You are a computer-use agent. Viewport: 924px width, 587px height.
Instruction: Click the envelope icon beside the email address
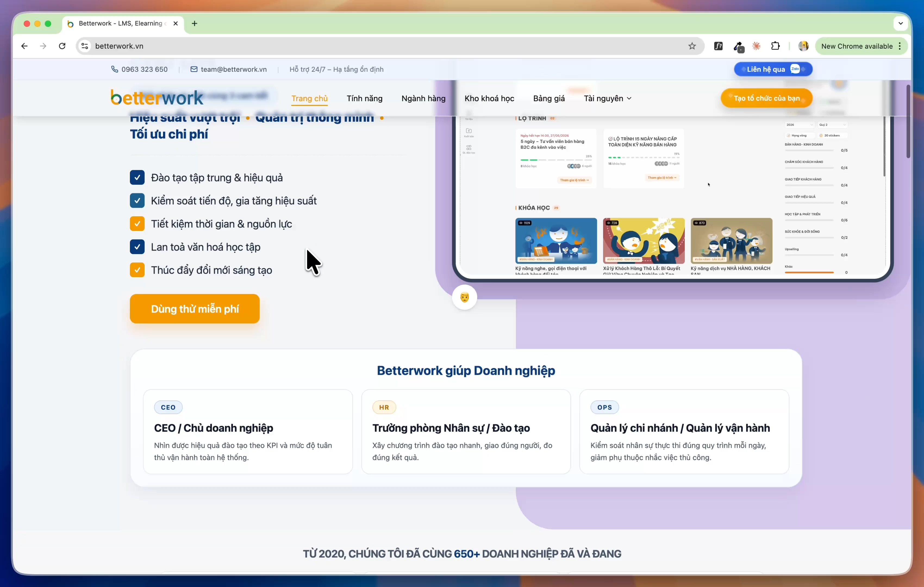click(x=194, y=69)
